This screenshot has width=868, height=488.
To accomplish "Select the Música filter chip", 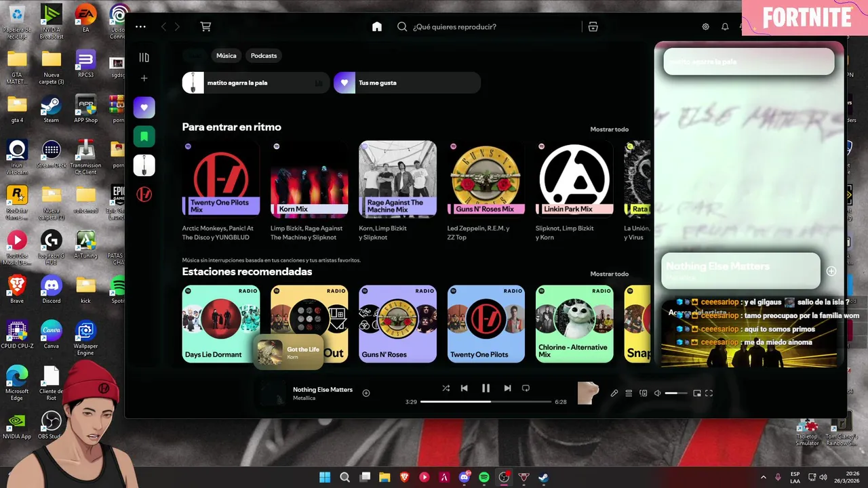I will (226, 56).
